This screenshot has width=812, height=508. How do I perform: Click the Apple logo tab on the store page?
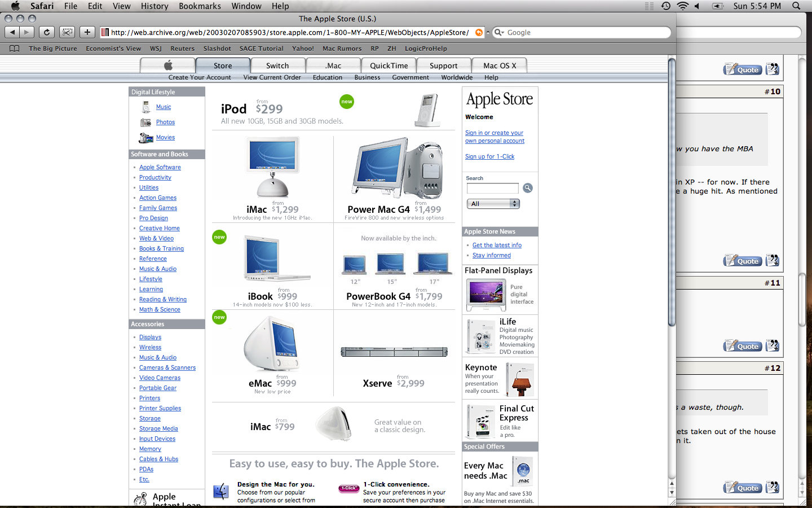[x=168, y=65]
